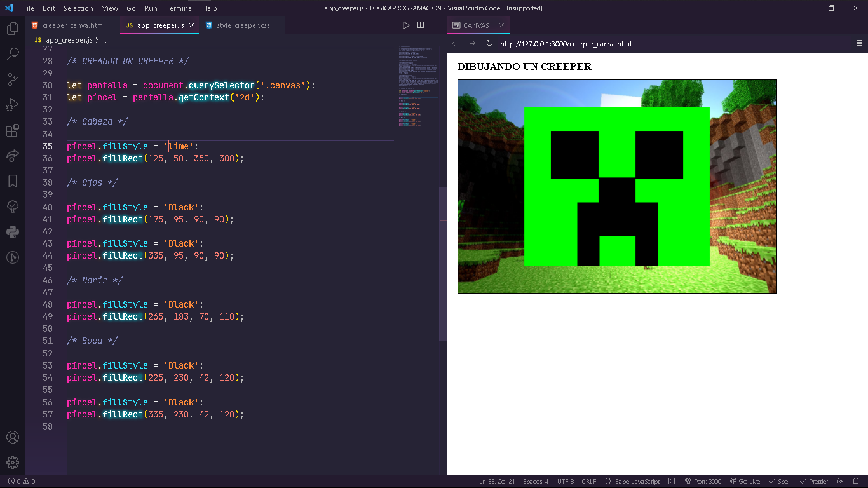Click the '/* Nariz */' comment line
The width and height of the screenshot is (868, 488).
[95, 280]
